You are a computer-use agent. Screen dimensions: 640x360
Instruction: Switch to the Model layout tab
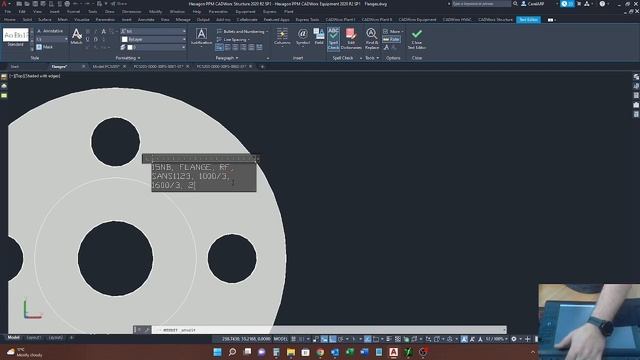13,338
